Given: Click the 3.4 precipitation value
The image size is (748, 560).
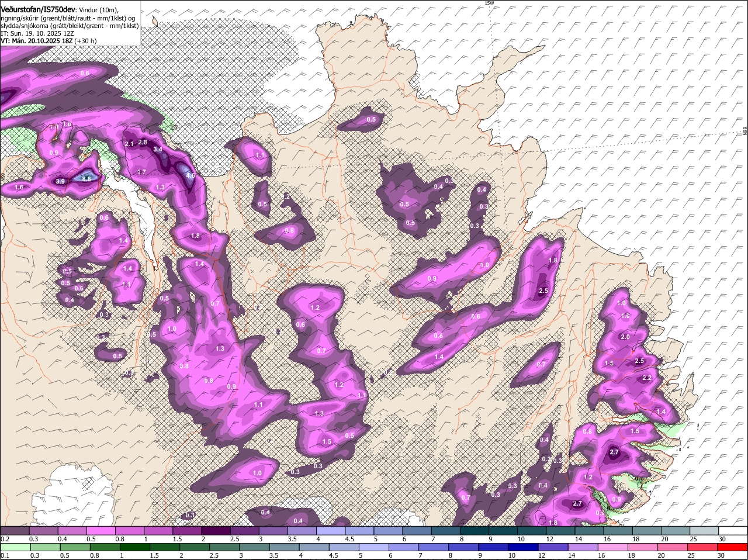Looking at the screenshot, I should (158, 149).
